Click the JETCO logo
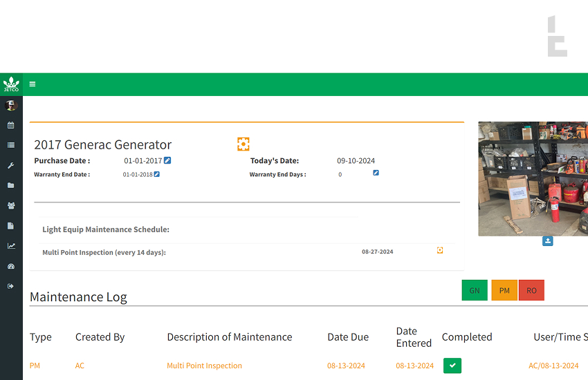 click(x=11, y=84)
